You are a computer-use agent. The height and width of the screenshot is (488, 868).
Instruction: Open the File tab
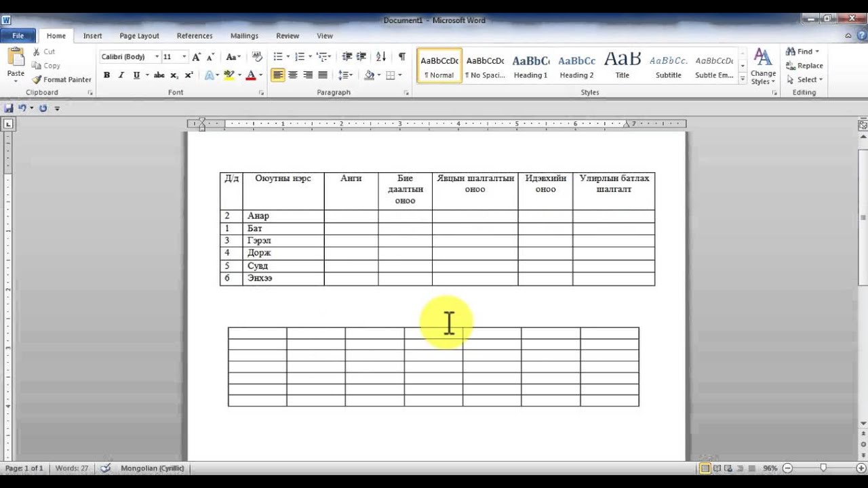tap(18, 36)
